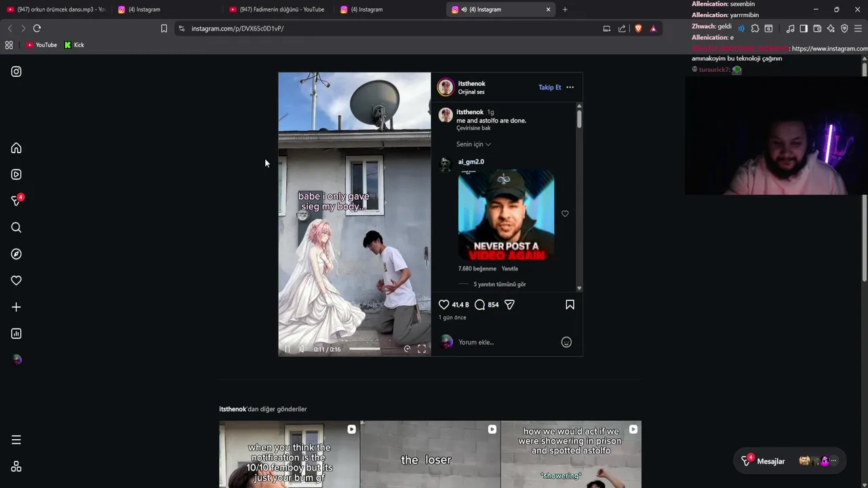Like the ai_gm2.0 comment
Viewport: 868px width, 488px height.
coord(565,213)
